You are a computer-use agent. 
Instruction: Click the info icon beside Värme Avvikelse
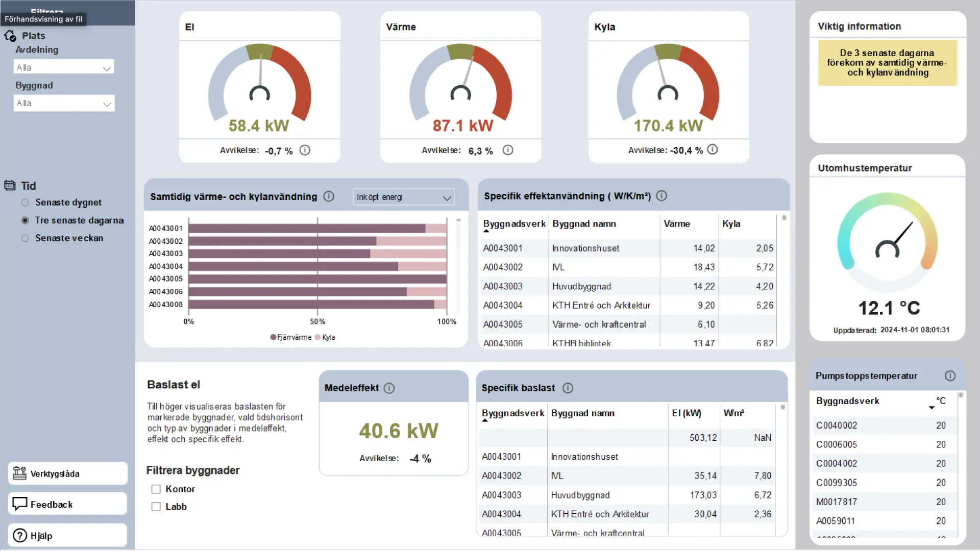(508, 150)
